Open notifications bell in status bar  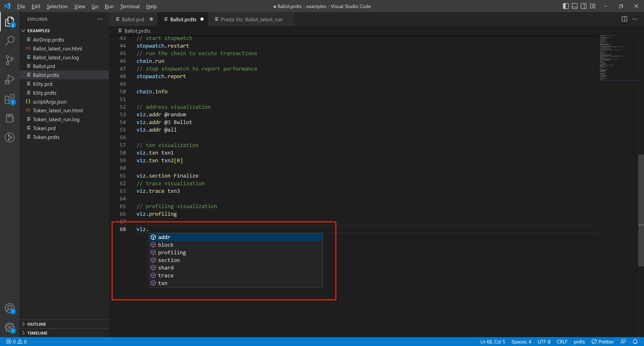pyautogui.click(x=635, y=341)
